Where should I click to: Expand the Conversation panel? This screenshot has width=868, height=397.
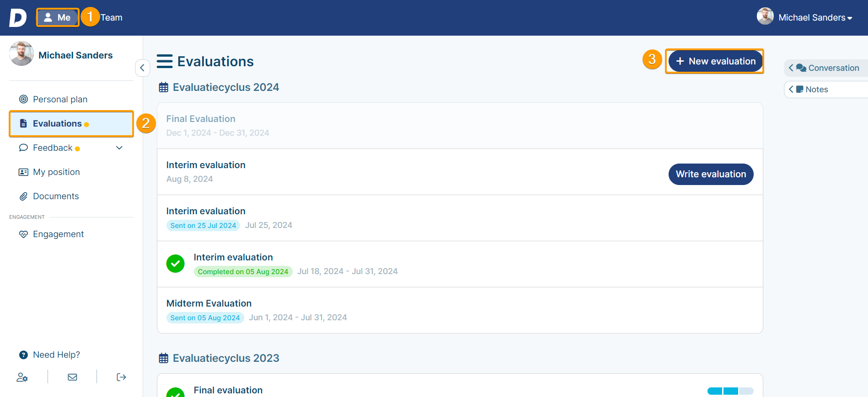(x=826, y=68)
